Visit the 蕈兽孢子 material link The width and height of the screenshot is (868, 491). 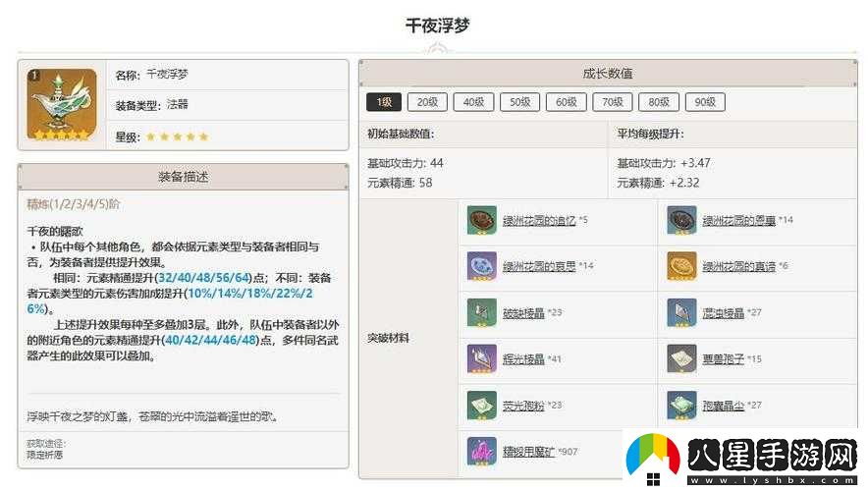click(724, 359)
